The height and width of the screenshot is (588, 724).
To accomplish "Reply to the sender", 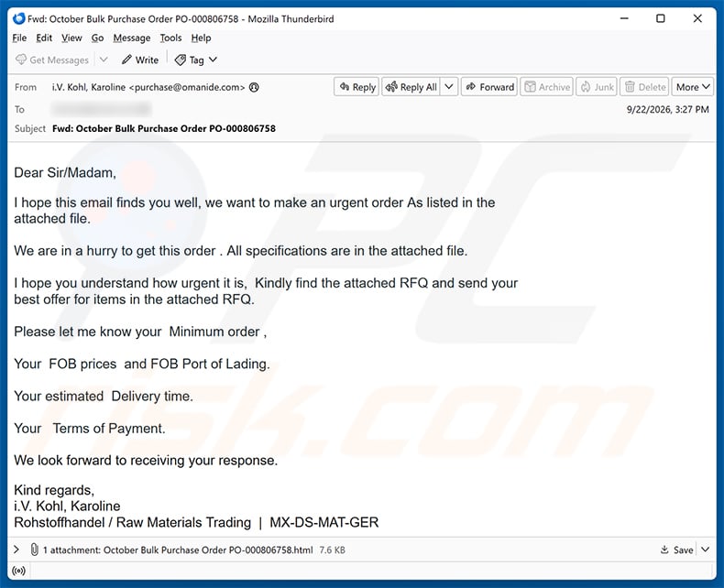I will pyautogui.click(x=357, y=87).
